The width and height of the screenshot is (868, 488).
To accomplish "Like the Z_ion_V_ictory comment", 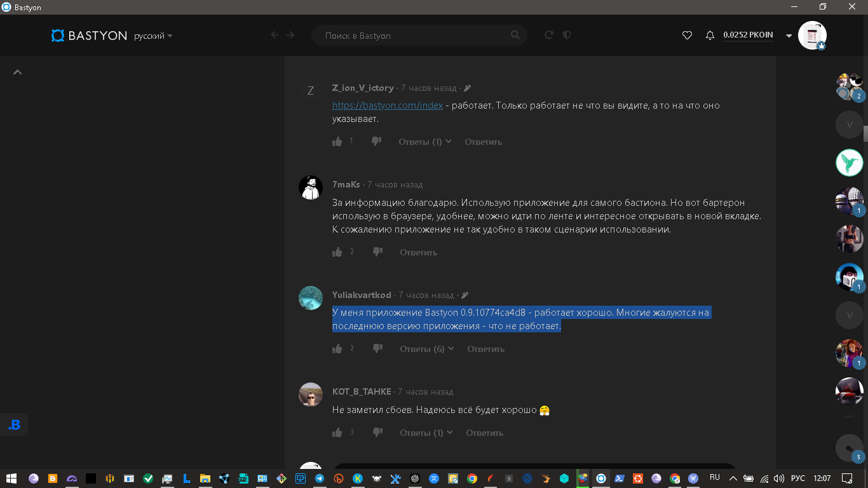I will 337,141.
